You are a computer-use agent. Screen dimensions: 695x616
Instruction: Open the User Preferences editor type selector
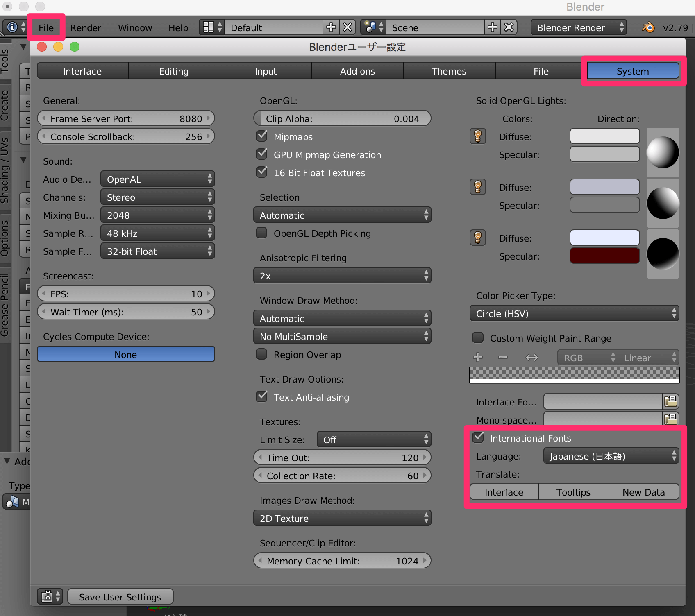(x=50, y=596)
